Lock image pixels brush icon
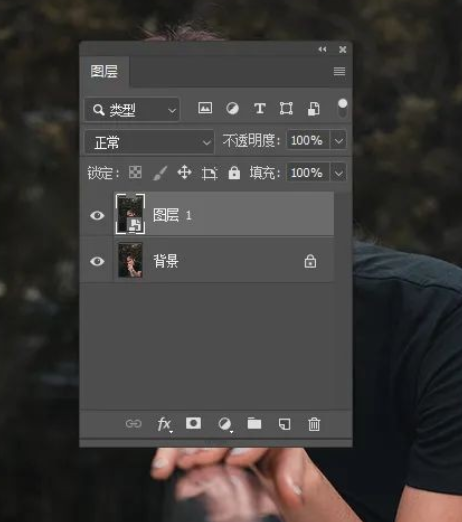 (160, 173)
